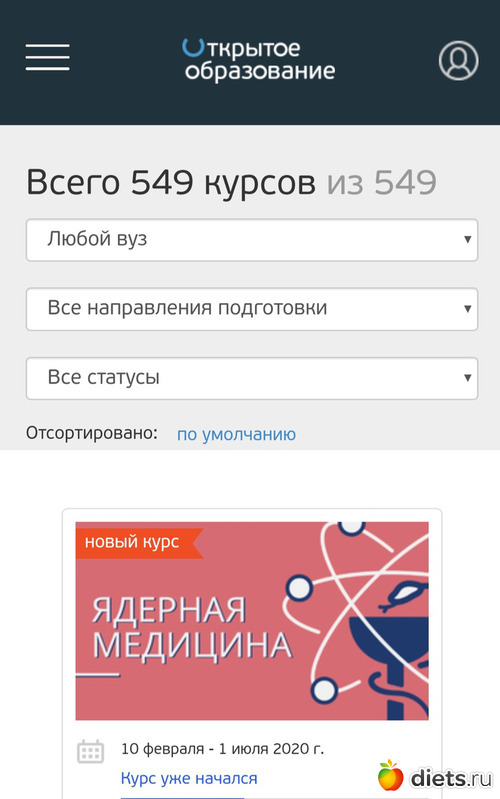Change sorting via по умолчанию link
The width and height of the screenshot is (500, 799).
tap(236, 434)
